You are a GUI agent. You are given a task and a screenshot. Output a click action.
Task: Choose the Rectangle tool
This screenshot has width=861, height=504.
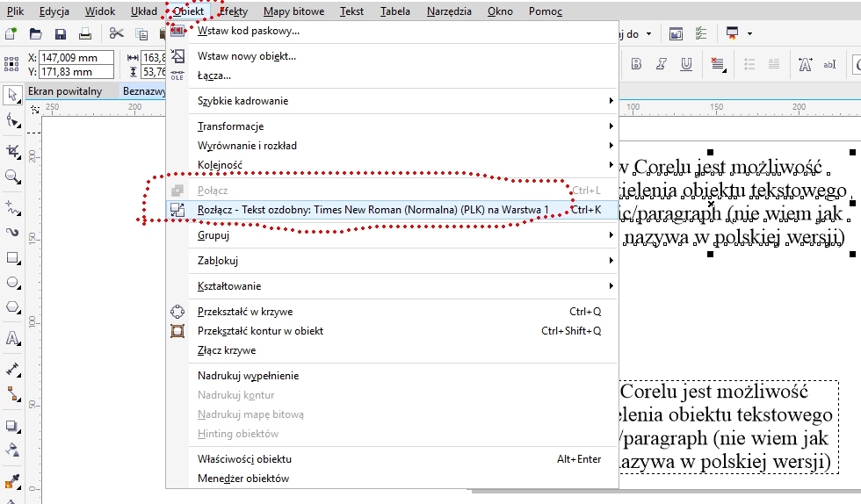(12, 259)
